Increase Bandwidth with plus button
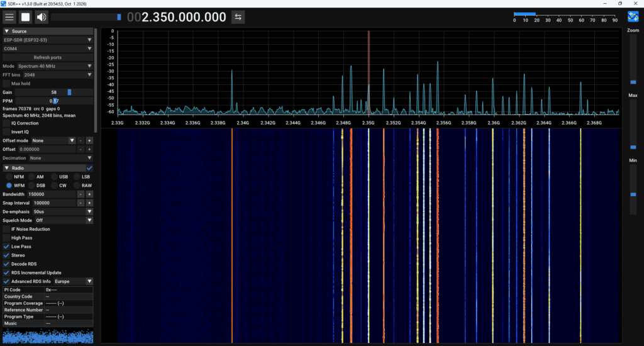The image size is (644, 346). pyautogui.click(x=89, y=194)
